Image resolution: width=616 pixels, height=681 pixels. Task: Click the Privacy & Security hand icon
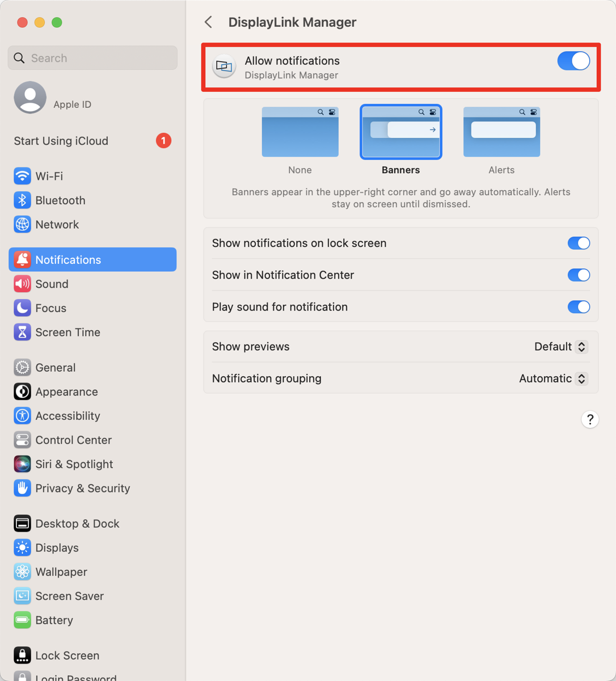22,489
